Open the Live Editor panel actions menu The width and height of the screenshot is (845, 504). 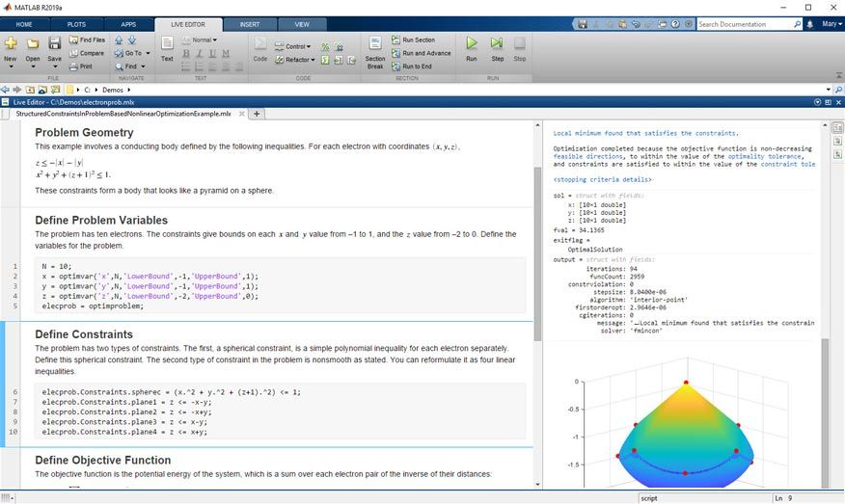(818, 102)
